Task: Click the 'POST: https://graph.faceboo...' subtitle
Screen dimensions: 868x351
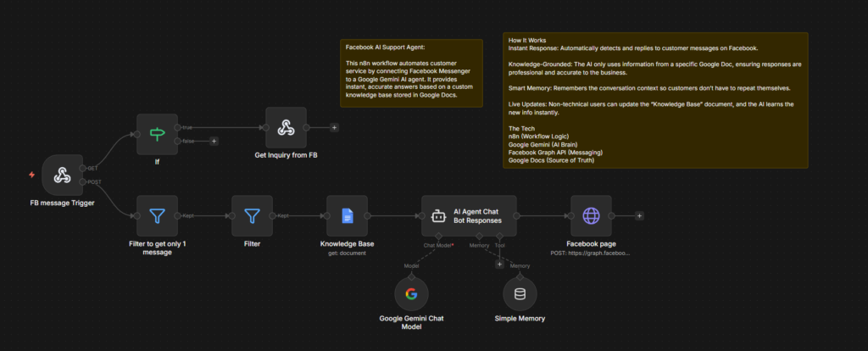Action: point(591,253)
